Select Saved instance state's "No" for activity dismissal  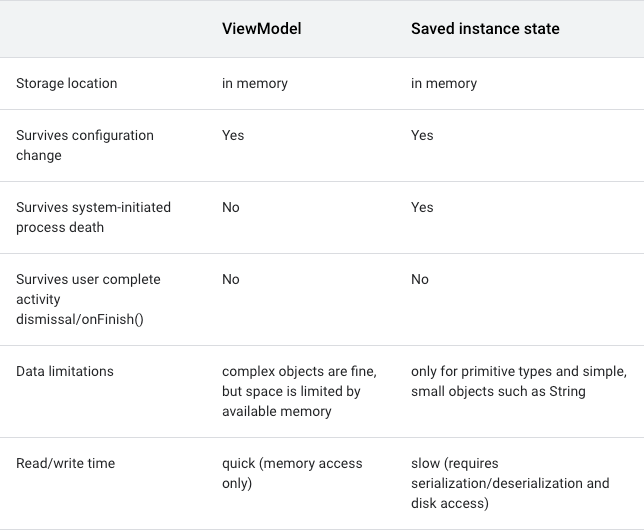[420, 279]
